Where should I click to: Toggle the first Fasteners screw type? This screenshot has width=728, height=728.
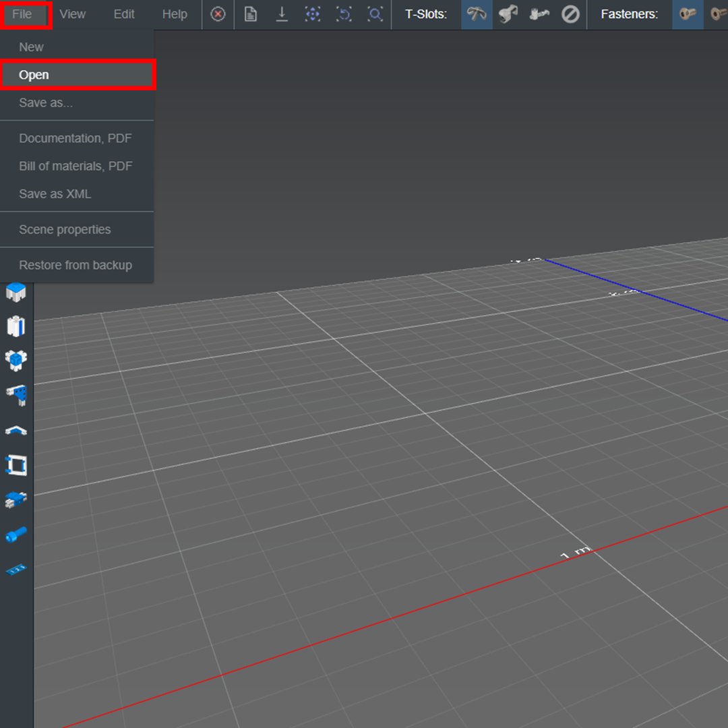coord(688,14)
